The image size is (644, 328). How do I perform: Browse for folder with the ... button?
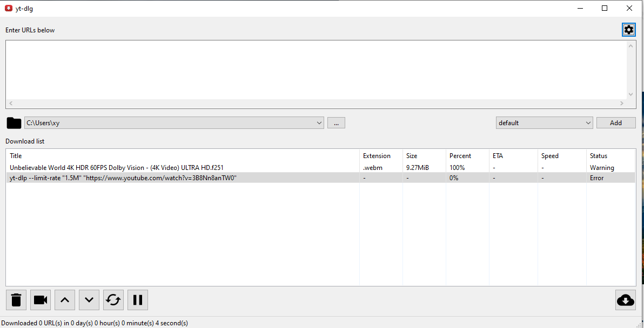336,122
